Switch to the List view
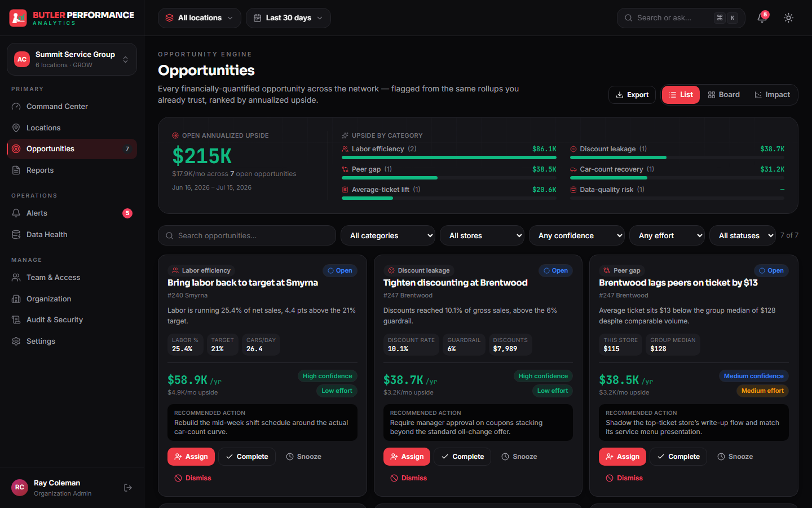This screenshot has height=508, width=812. [x=681, y=95]
